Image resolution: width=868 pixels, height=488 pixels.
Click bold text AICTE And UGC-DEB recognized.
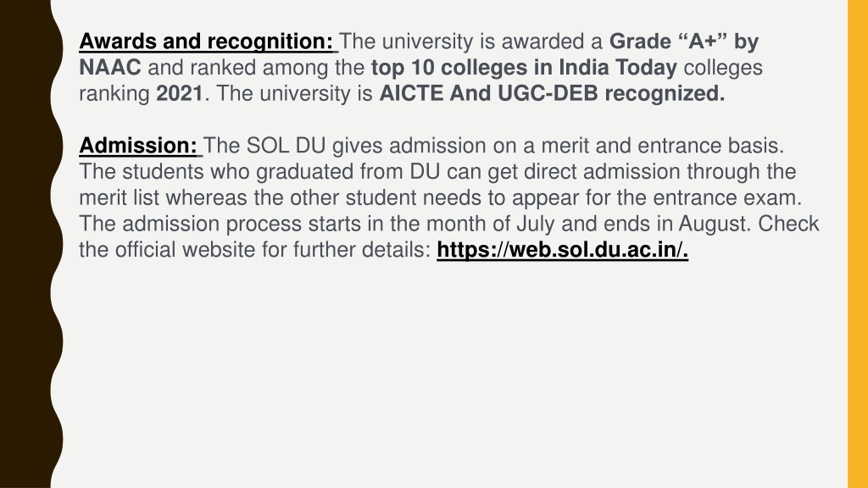point(552,93)
